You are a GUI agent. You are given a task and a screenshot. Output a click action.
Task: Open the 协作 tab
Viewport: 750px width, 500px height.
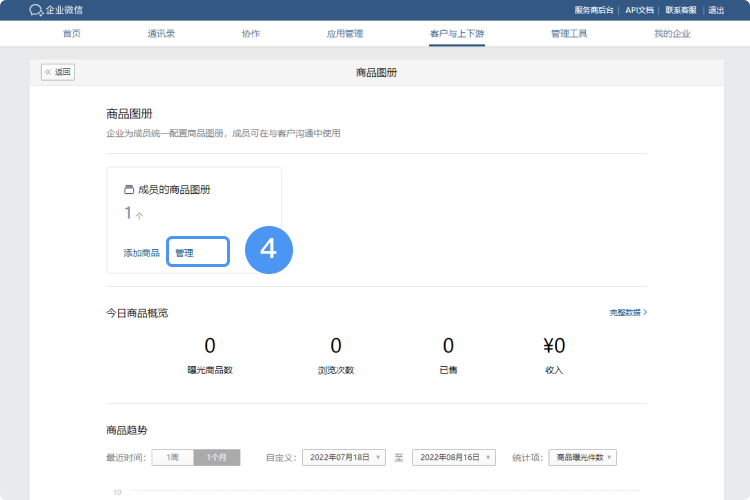pos(250,33)
